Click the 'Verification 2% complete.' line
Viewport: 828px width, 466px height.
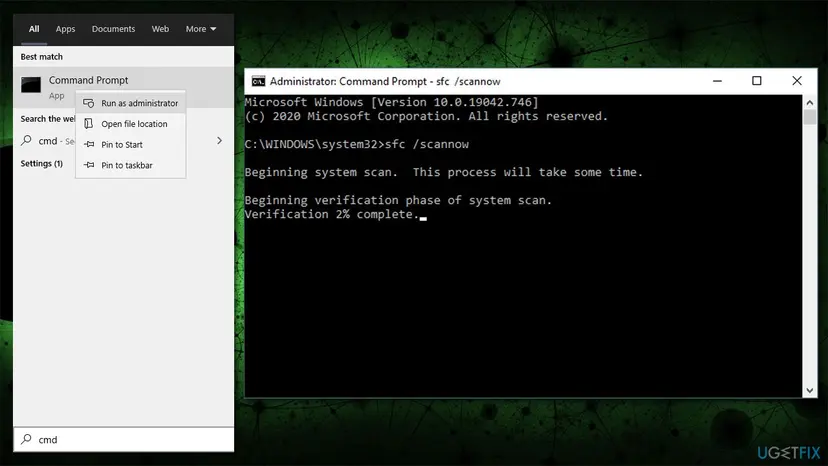pos(332,214)
